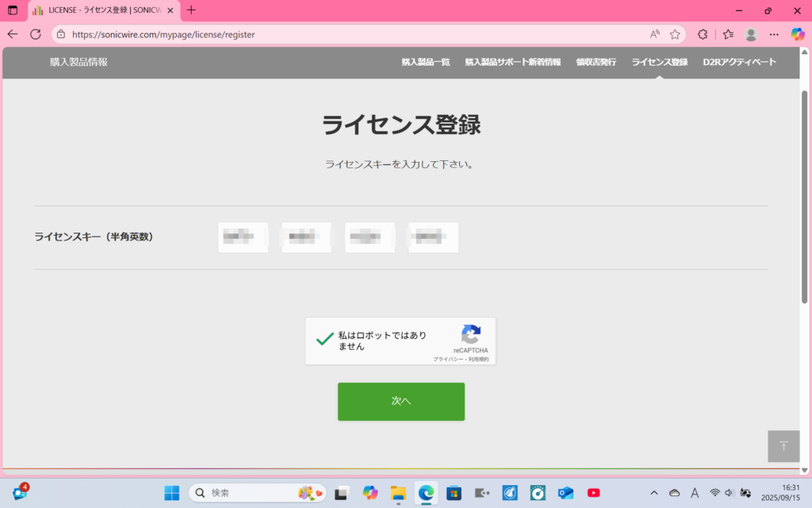Open YouTube from the taskbar
Viewport: 812px width, 508px height.
[x=593, y=493]
